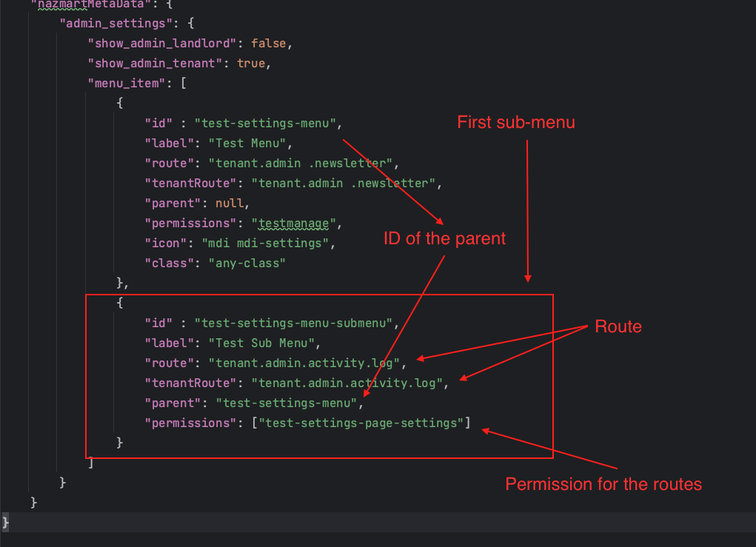Image resolution: width=756 pixels, height=547 pixels.
Task: Select the "show_admin_landlord" key
Action: pos(161,44)
